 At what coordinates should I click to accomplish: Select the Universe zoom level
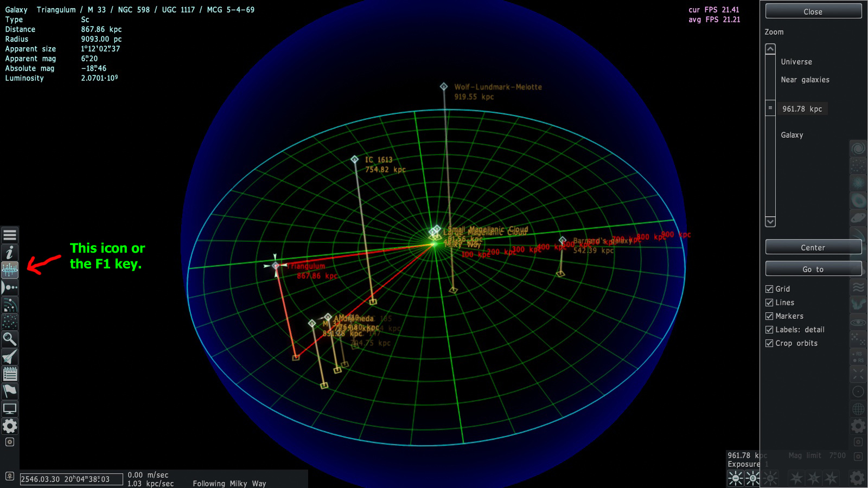coord(796,62)
